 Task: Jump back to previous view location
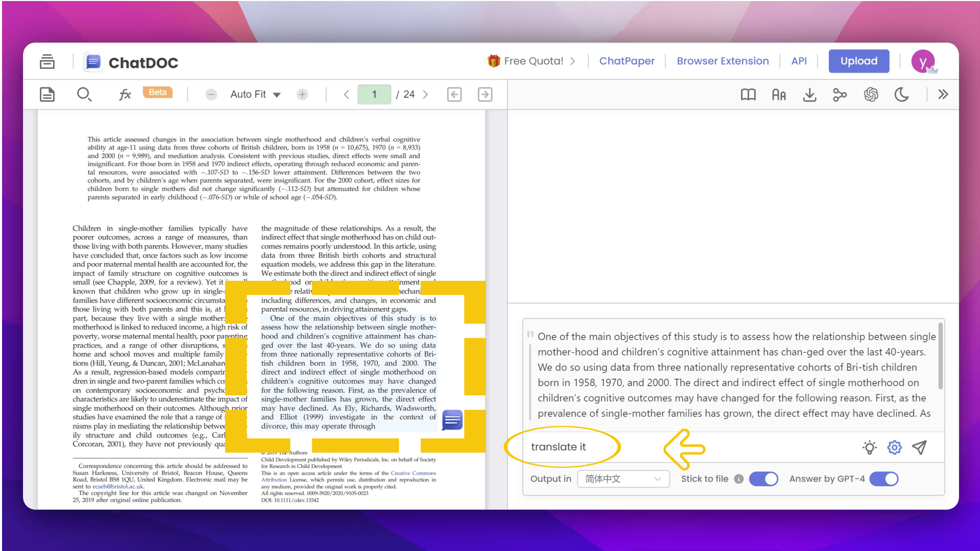tap(454, 94)
